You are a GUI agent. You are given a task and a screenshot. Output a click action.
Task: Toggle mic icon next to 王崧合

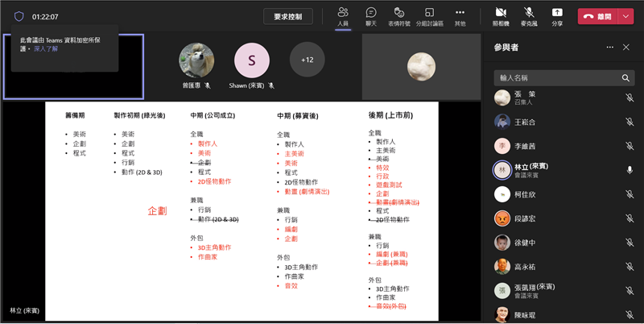coord(629,122)
